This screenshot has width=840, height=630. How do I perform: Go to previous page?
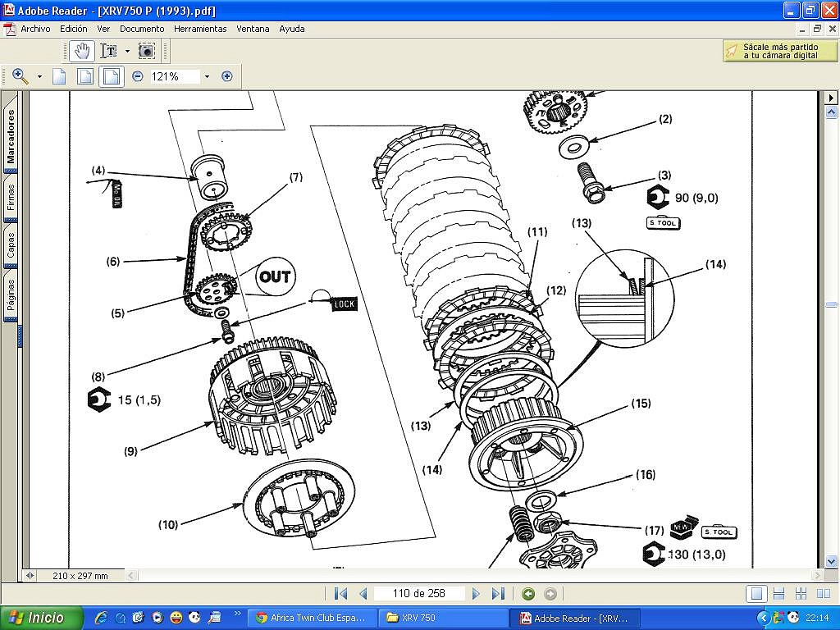tap(363, 594)
